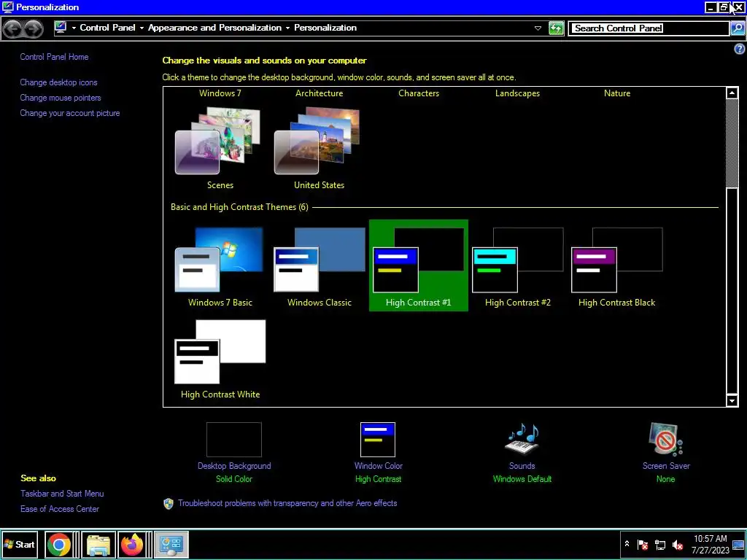Open File Explorer from the taskbar
Screen dimensions: 747x560
98,545
